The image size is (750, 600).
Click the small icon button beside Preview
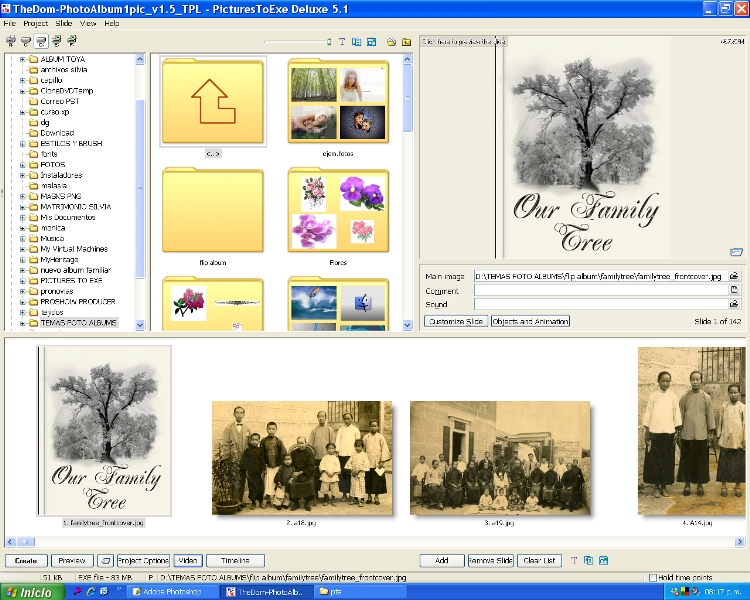point(106,560)
